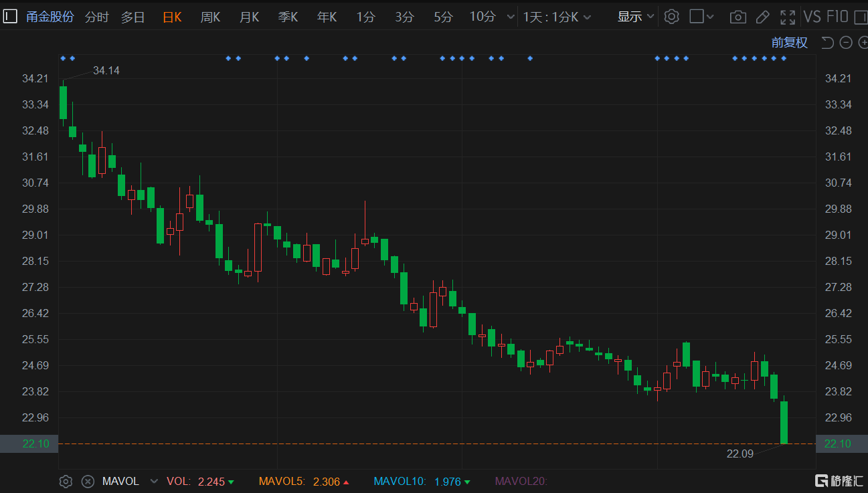Open MAVOL indicator selector dropdown
This screenshot has height=493, width=868.
click(x=154, y=481)
